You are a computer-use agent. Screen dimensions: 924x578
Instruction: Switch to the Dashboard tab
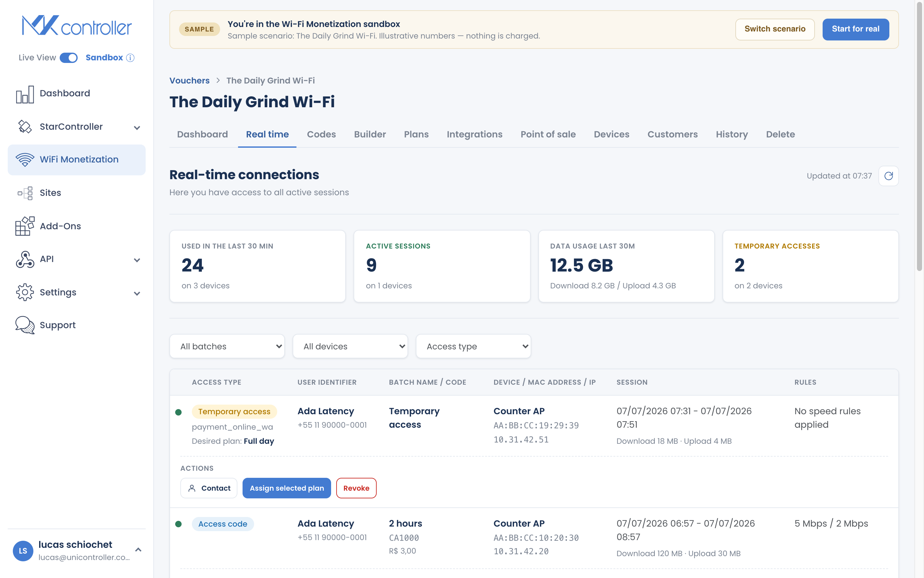click(202, 134)
